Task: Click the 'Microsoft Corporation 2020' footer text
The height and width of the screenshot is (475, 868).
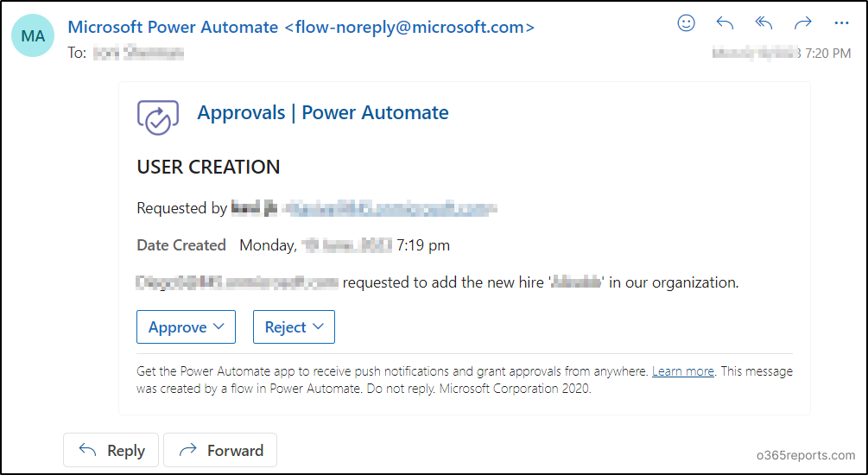Action: [x=515, y=389]
